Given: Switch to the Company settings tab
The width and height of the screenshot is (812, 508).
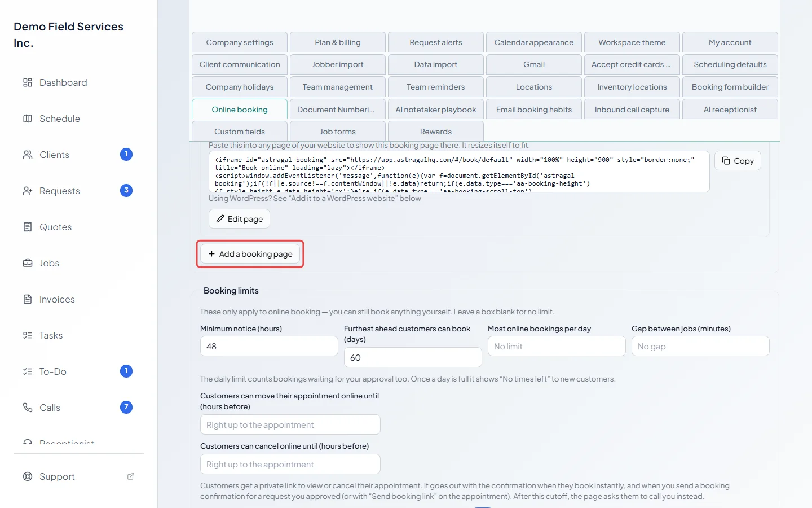Looking at the screenshot, I should [240, 42].
